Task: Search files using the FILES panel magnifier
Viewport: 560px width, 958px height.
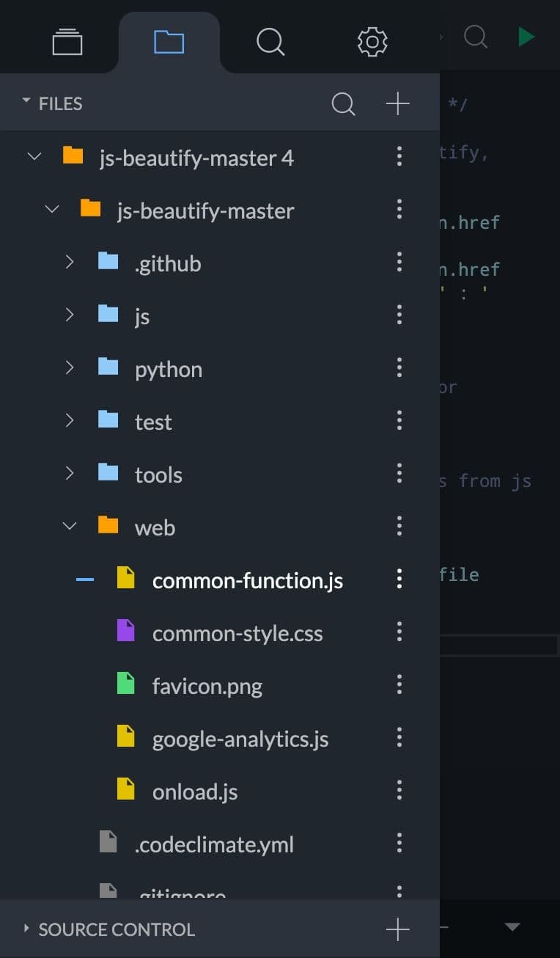Action: pos(343,103)
